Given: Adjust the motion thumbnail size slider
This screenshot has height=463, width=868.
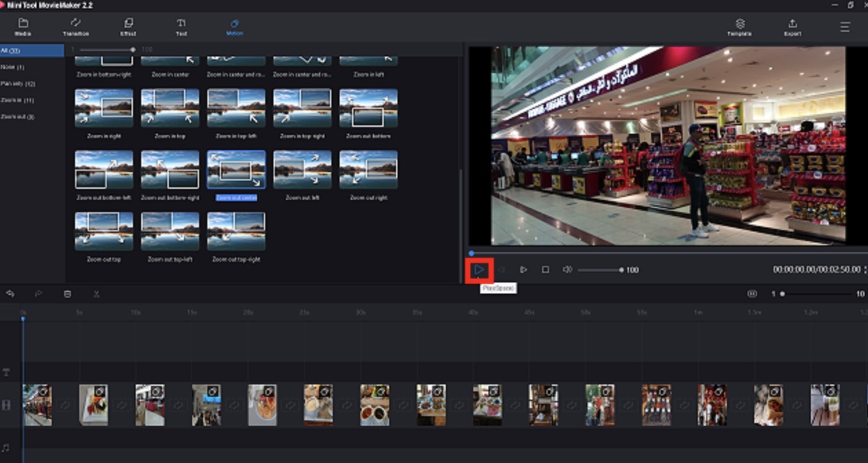Looking at the screenshot, I should tap(106, 50).
